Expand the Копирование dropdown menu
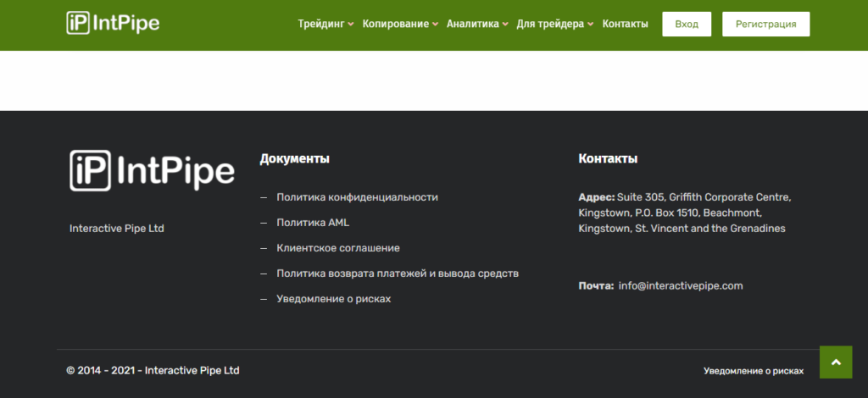Screen dimensions: 868x398 point(400,24)
